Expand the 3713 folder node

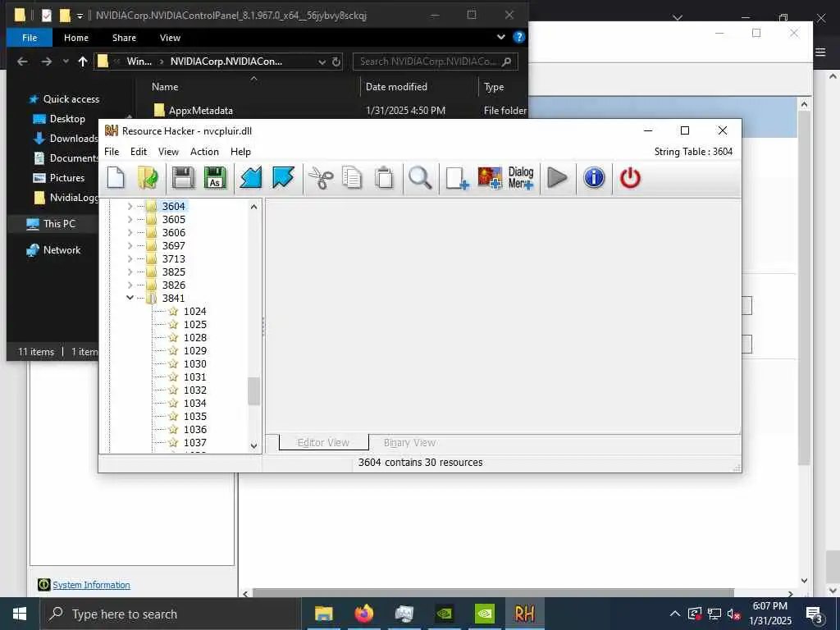[x=130, y=258]
